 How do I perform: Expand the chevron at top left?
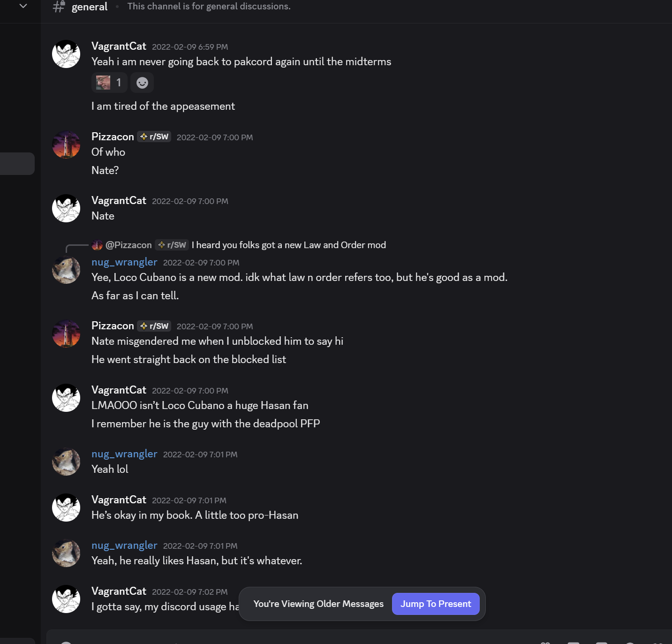tap(23, 6)
